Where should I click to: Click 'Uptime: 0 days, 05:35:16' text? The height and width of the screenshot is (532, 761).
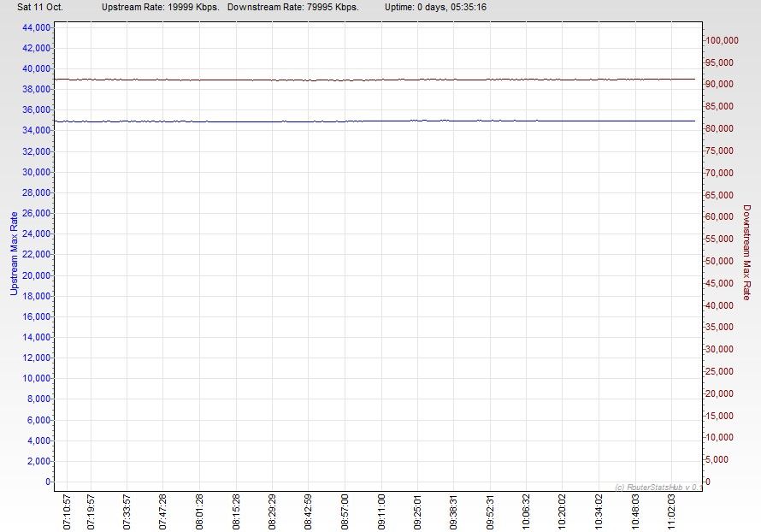point(435,8)
